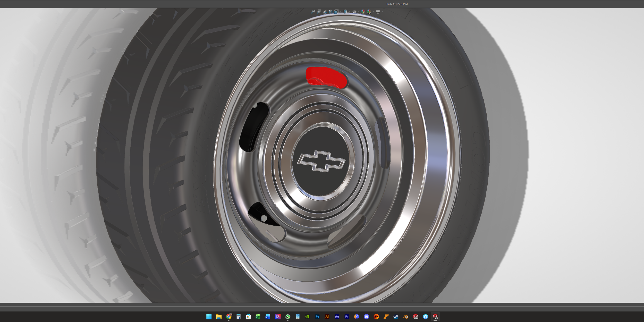
Task: Toggle the Section View tool
Action: click(x=331, y=12)
